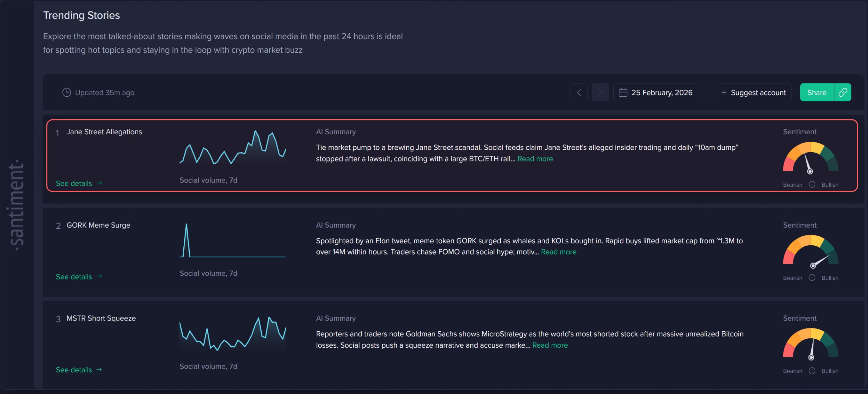This screenshot has height=394, width=868.
Task: Click the plus icon on Suggest account
Action: click(x=723, y=92)
